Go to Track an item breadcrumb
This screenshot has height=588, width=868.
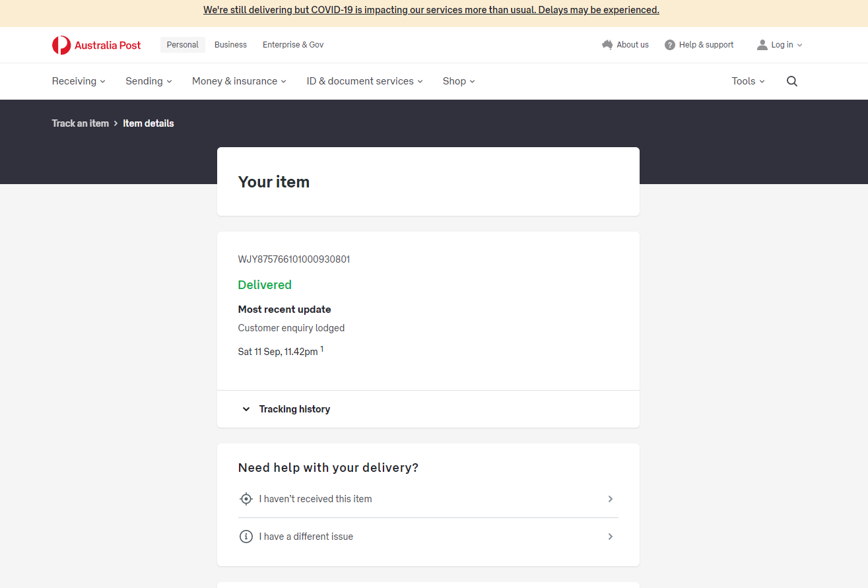(x=81, y=123)
